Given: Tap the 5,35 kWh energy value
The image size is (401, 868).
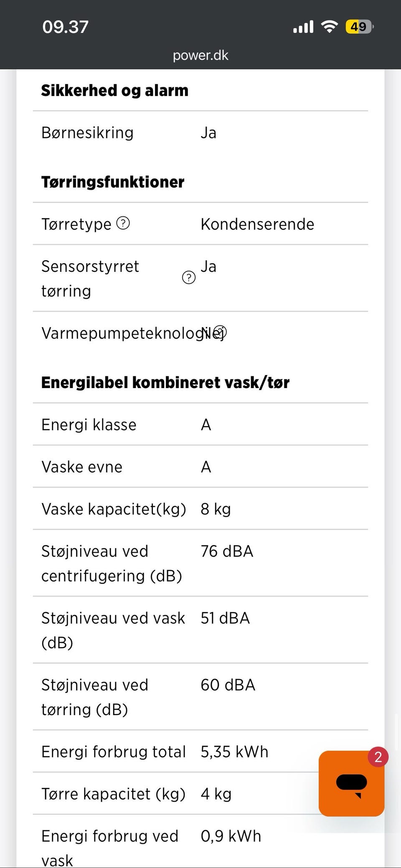Looking at the screenshot, I should tap(234, 752).
